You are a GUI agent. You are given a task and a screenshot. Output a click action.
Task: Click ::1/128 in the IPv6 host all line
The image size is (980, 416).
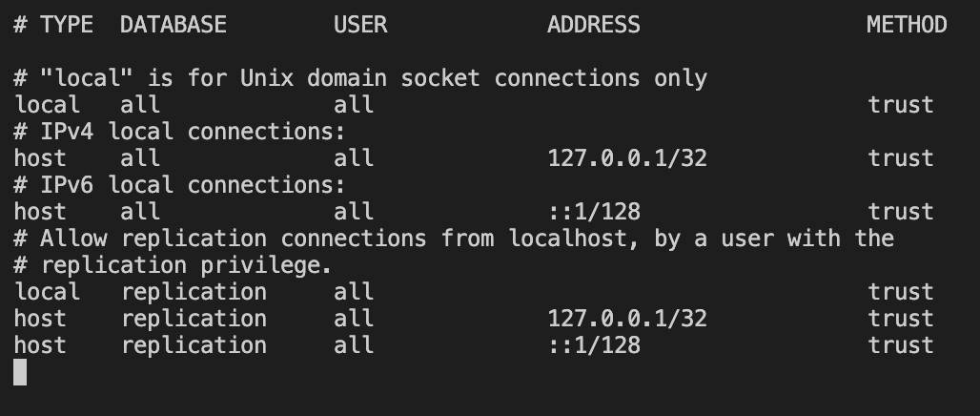click(594, 212)
